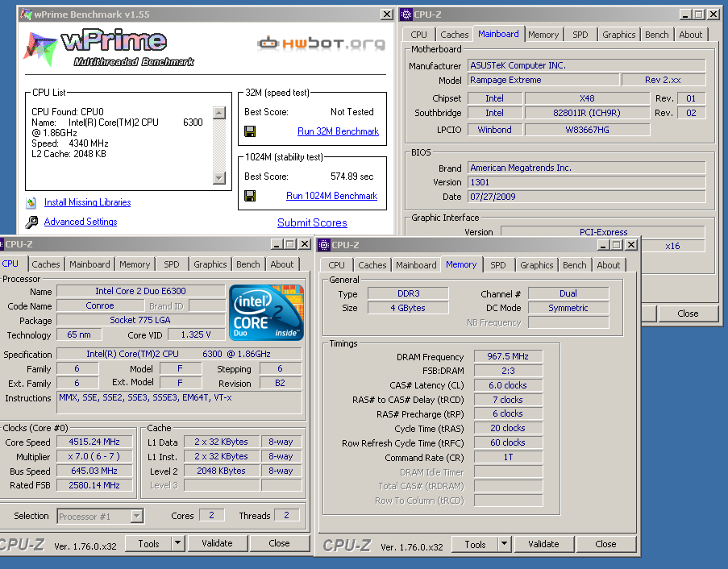Click the Bus Speed value 645.03 MHz
The image size is (728, 569).
click(x=94, y=471)
